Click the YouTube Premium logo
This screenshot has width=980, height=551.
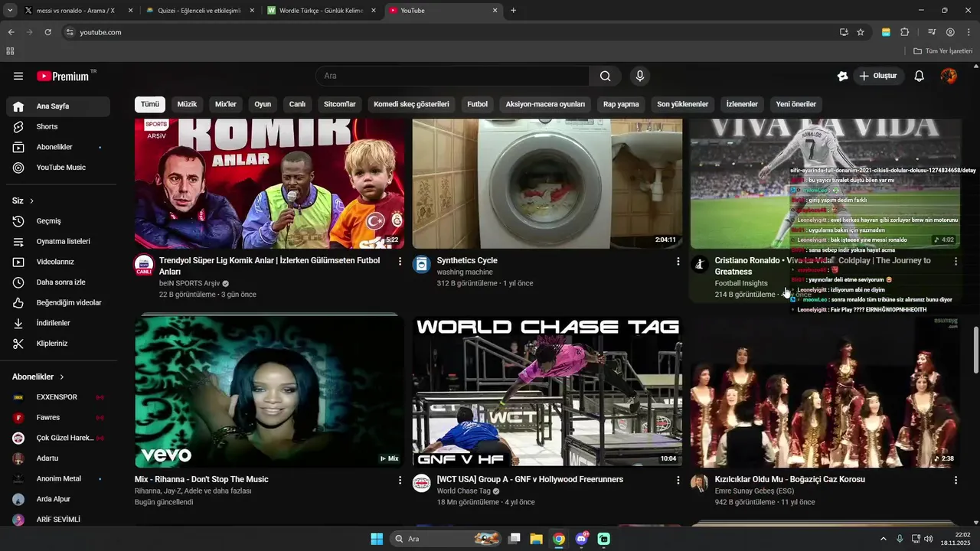click(x=64, y=76)
